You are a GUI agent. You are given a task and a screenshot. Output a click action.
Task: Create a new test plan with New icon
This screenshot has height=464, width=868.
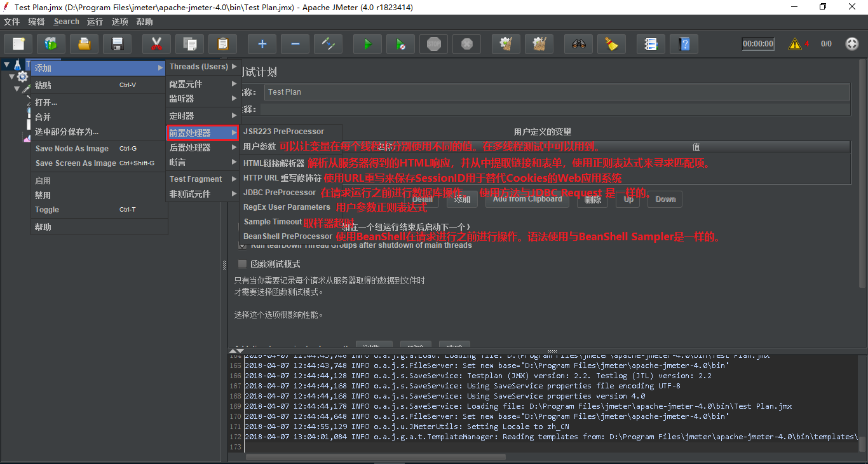[18, 44]
